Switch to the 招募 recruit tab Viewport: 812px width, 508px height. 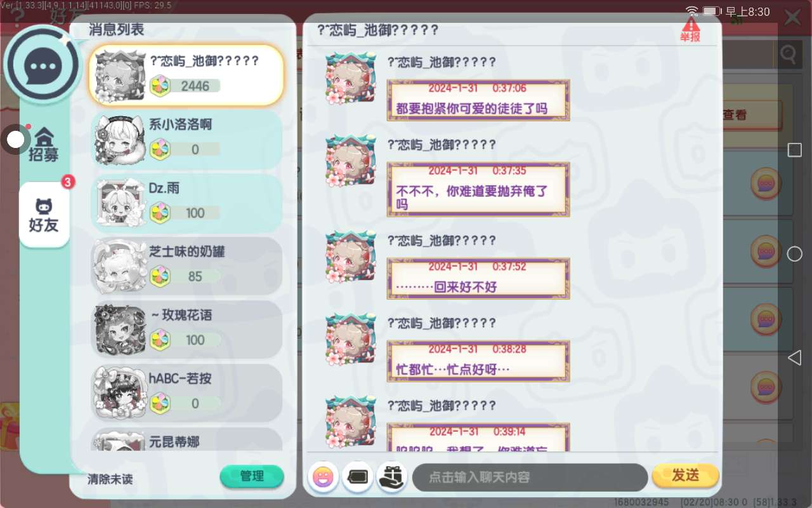coord(44,145)
